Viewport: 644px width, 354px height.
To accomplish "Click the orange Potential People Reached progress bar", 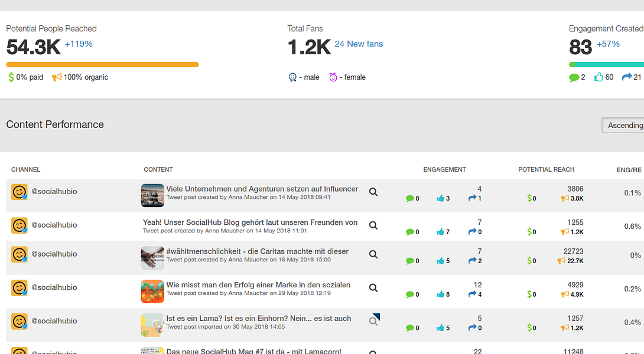I will click(102, 64).
